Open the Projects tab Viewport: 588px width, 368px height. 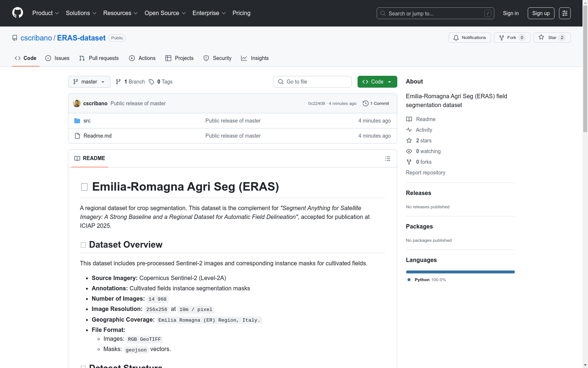[179, 58]
